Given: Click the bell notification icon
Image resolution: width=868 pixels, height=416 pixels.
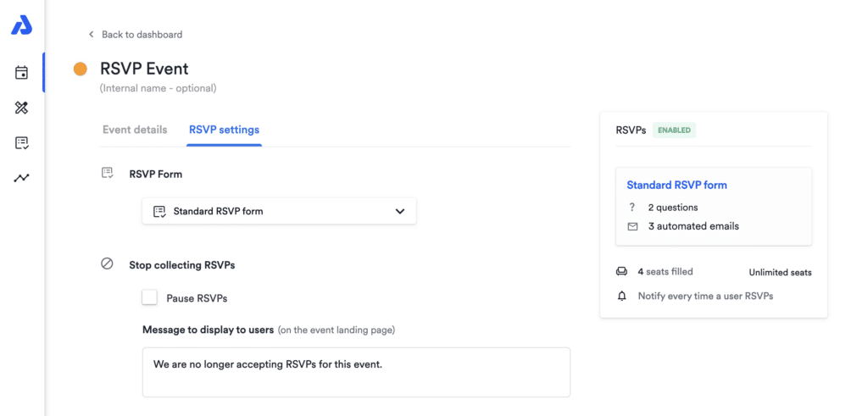Looking at the screenshot, I should (x=621, y=296).
